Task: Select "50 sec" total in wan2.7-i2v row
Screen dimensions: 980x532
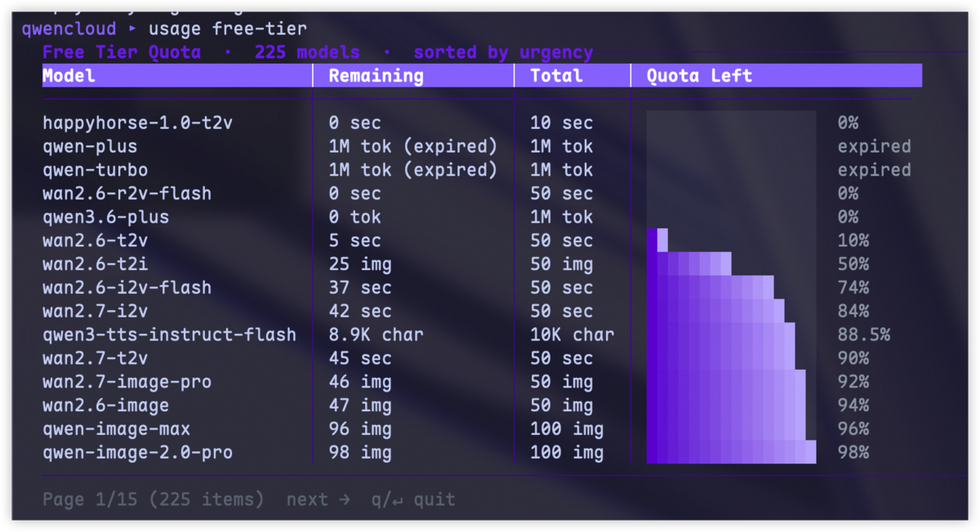Action: [x=562, y=312]
